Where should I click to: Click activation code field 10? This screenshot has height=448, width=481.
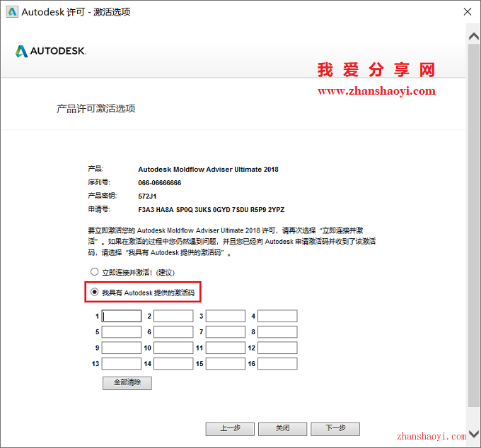point(173,348)
